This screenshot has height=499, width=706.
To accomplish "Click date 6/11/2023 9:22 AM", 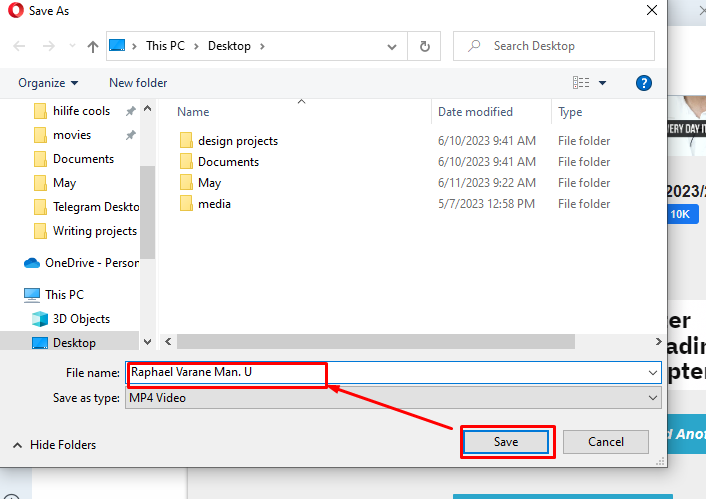I will tap(487, 183).
